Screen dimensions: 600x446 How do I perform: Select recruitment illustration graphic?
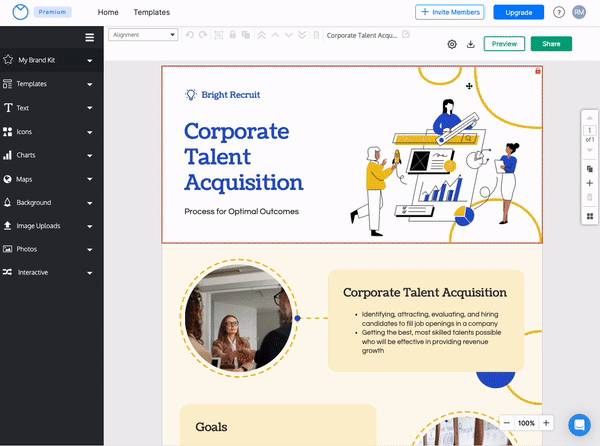pyautogui.click(x=436, y=168)
